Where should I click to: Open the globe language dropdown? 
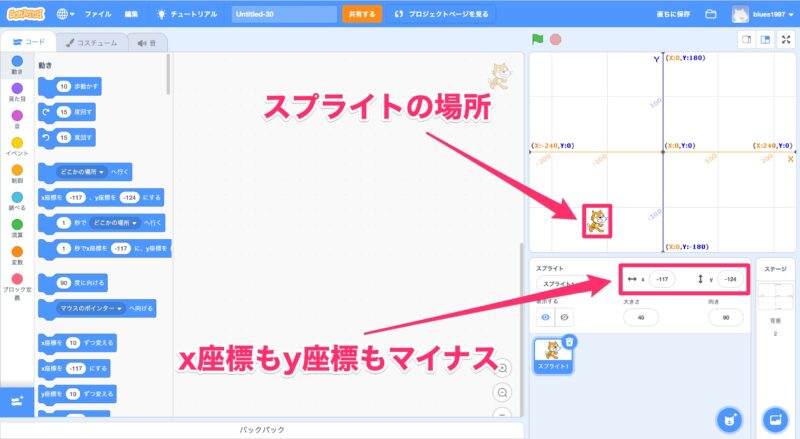click(x=68, y=15)
